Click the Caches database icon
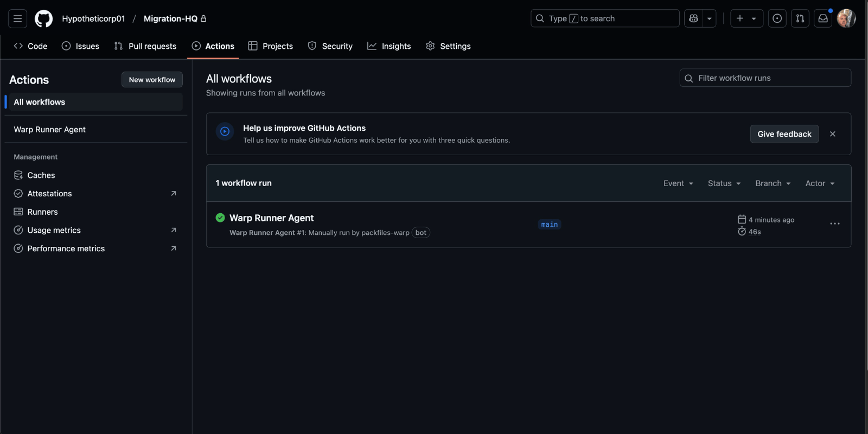The width and height of the screenshot is (868, 434). tap(18, 175)
